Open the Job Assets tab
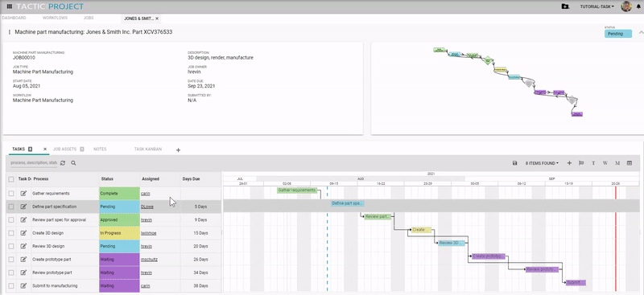Viewport: 644px width, 295px height. [x=65, y=150]
